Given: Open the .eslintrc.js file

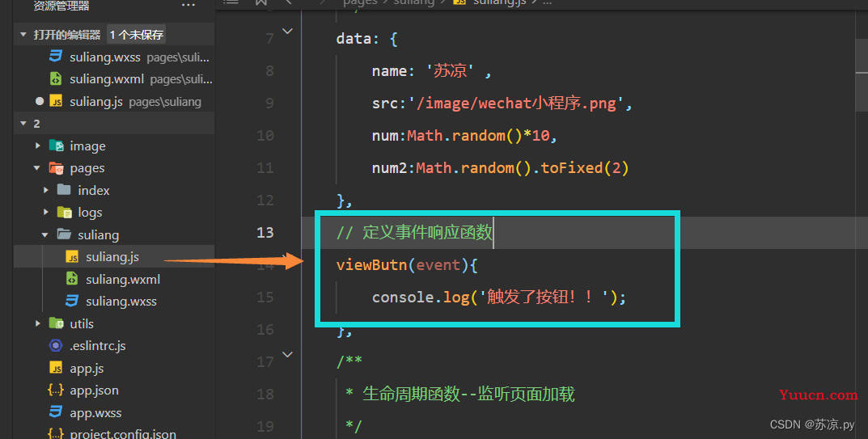Looking at the screenshot, I should click(97, 345).
